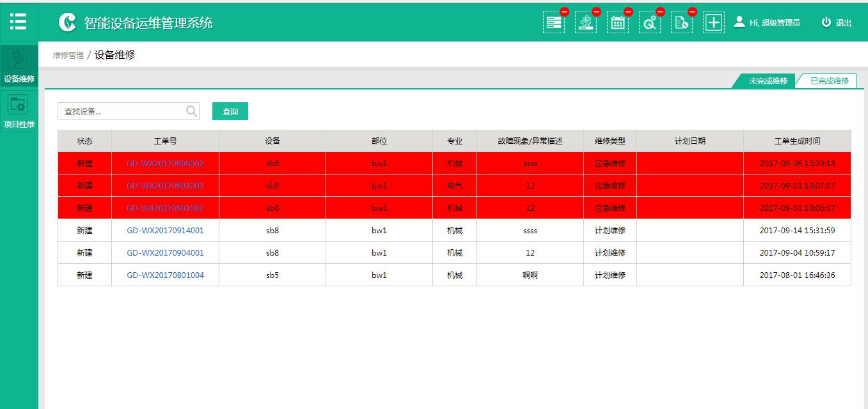Click the 工单生成时间 column header
This screenshot has width=868, height=409.
click(797, 141)
